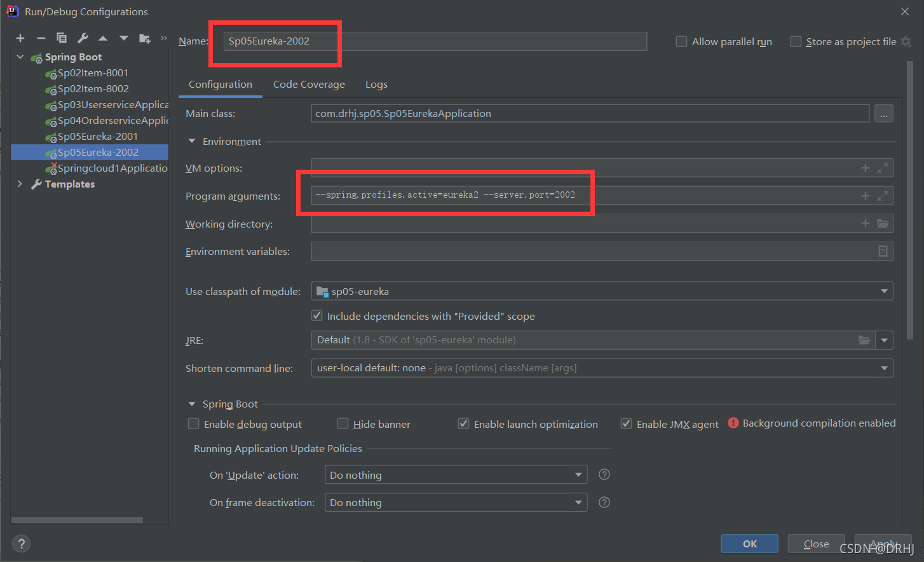
Task: Open dialog help question mark button
Action: coord(21,544)
